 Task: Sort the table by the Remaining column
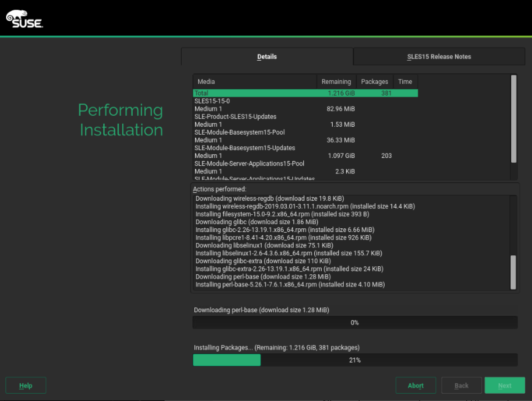point(336,81)
